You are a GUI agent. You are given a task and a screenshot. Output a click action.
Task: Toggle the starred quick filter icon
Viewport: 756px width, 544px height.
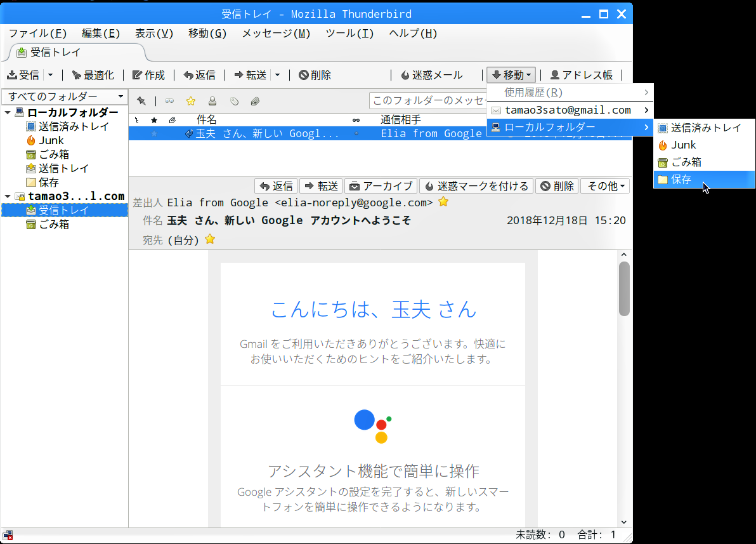(191, 101)
